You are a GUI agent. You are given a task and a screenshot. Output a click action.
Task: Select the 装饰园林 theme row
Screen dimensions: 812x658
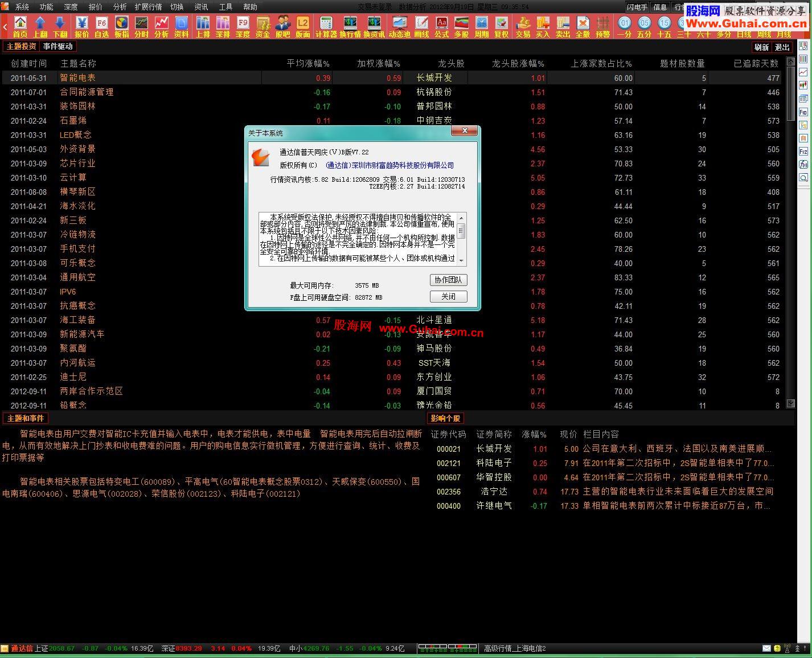393,106
